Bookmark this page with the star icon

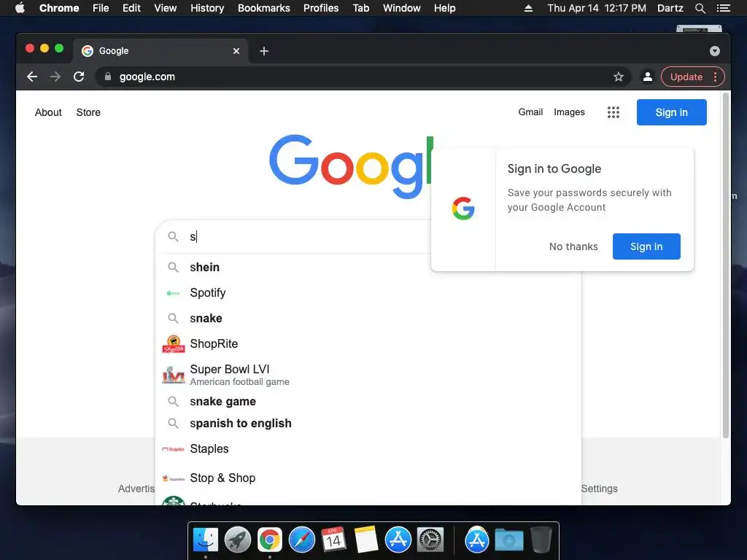[619, 77]
